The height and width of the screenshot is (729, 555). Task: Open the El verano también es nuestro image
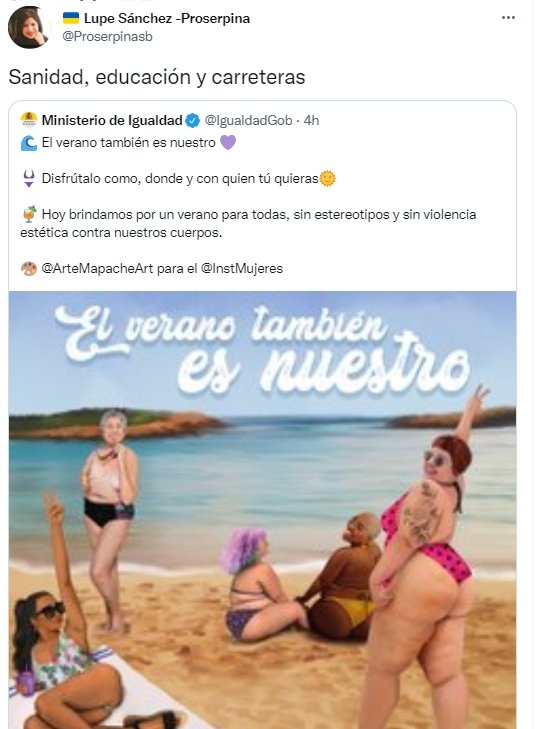262,510
